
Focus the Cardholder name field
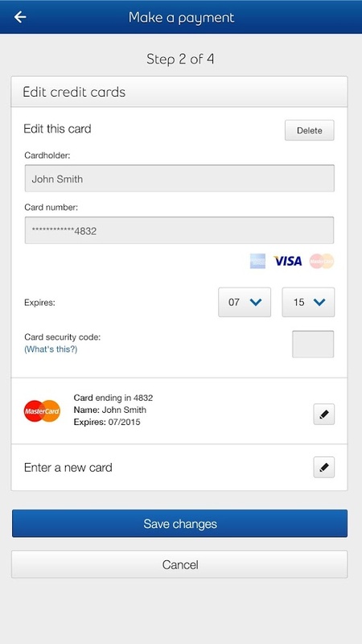pos(179,178)
